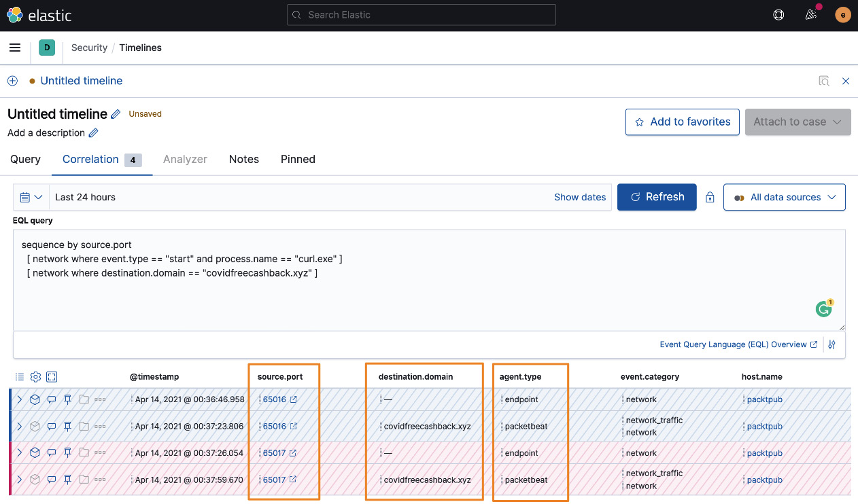Expand event row at 00:36:46.958
Viewport: 858px width, 504px height.
click(19, 399)
